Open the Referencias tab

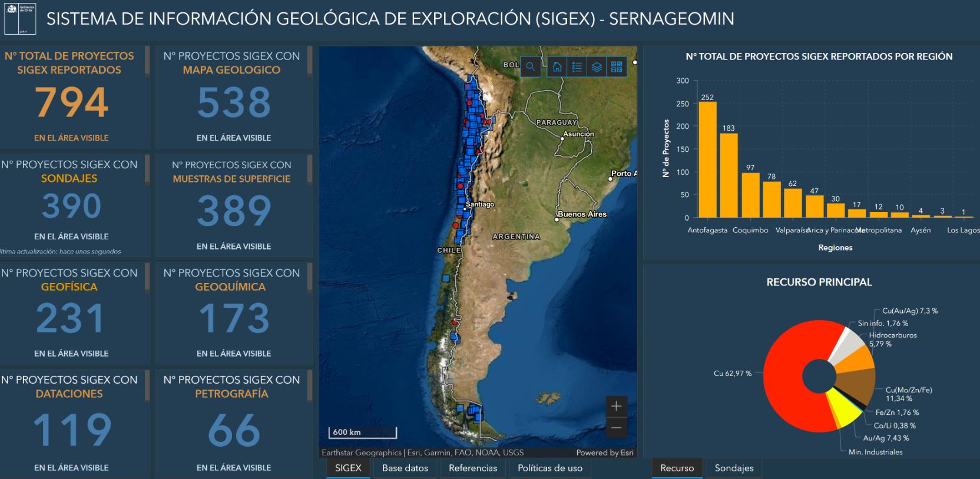click(x=473, y=468)
